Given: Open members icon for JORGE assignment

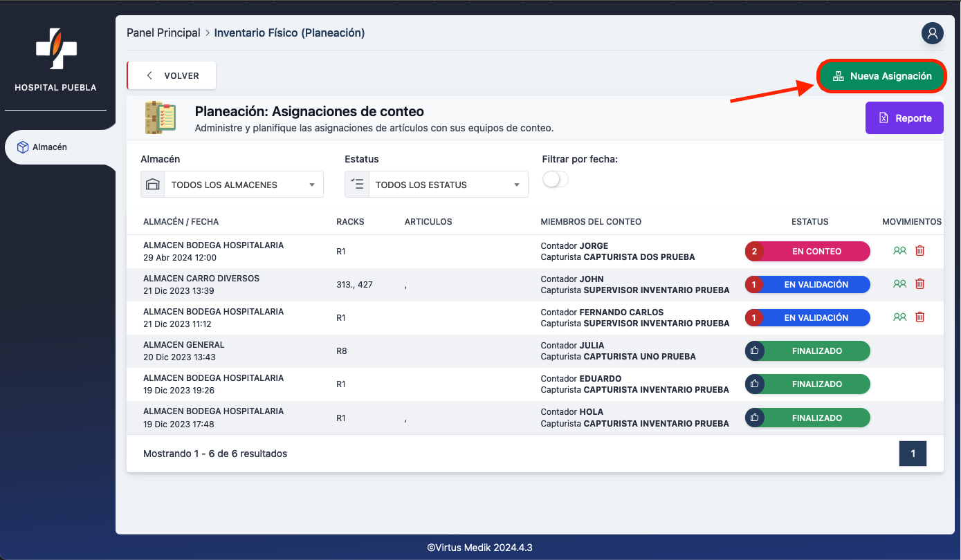Looking at the screenshot, I should pyautogui.click(x=899, y=251).
